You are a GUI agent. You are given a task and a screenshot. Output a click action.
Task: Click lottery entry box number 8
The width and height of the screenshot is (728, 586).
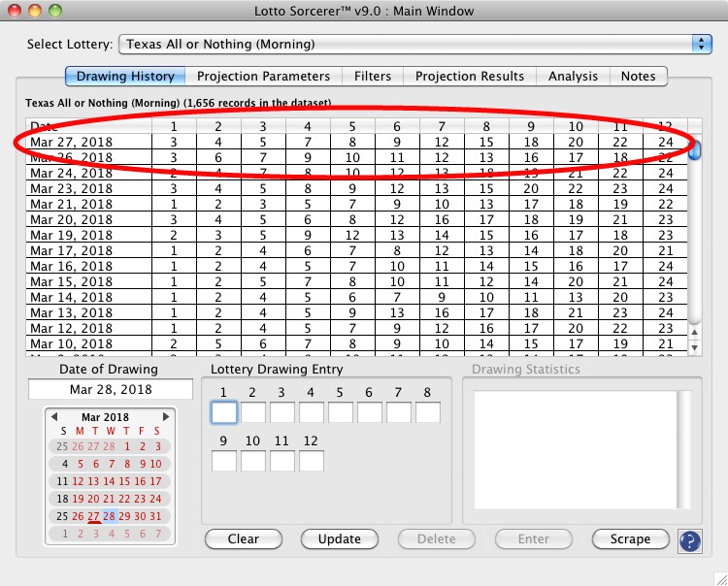428,412
